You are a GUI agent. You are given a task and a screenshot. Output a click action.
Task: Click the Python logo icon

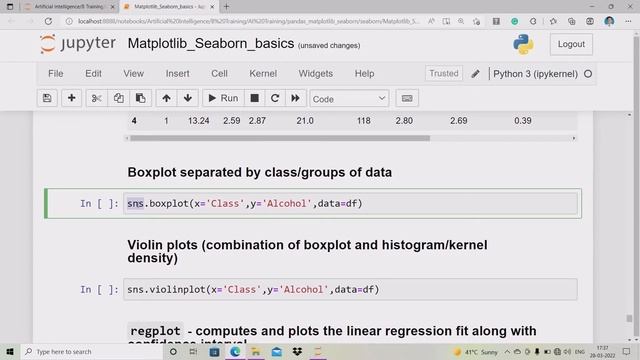523,44
